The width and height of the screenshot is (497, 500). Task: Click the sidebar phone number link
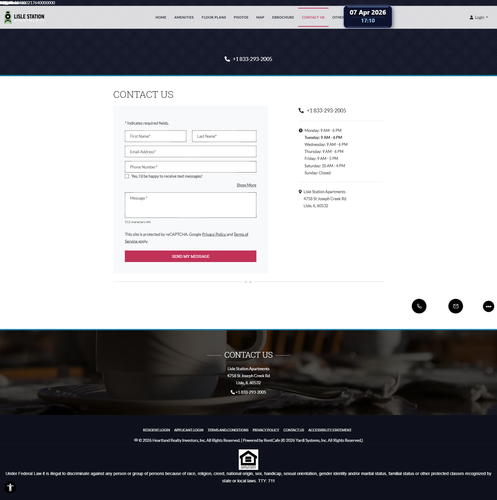326,111
